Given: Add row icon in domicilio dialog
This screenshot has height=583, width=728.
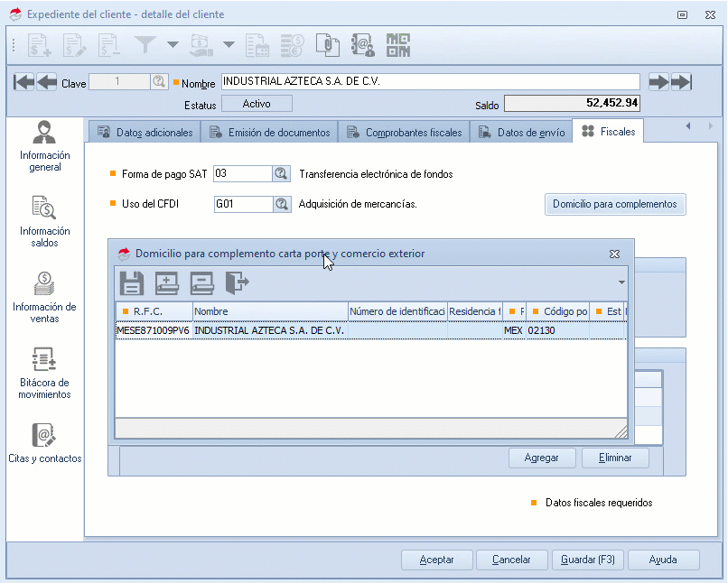Looking at the screenshot, I should click(167, 282).
